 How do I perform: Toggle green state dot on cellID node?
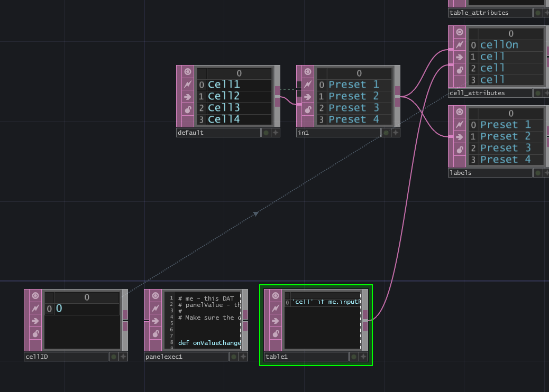pyautogui.click(x=113, y=356)
